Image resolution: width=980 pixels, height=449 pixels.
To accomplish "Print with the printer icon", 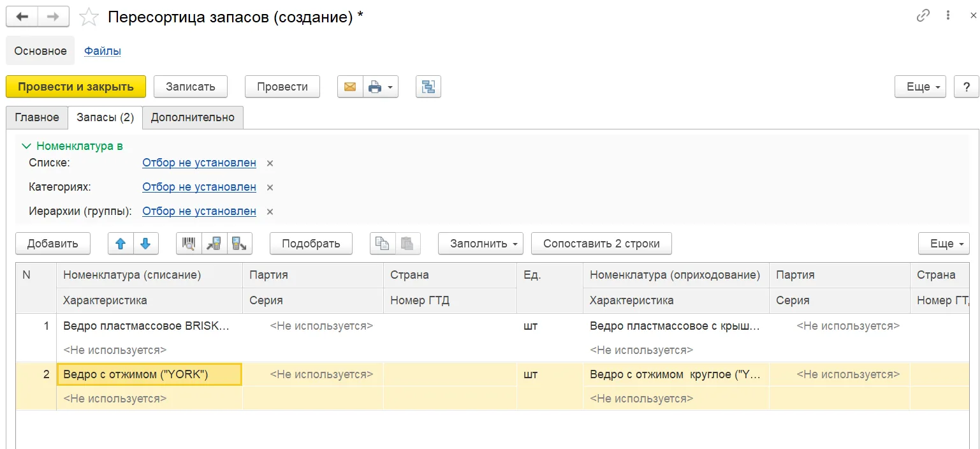I will (x=376, y=87).
